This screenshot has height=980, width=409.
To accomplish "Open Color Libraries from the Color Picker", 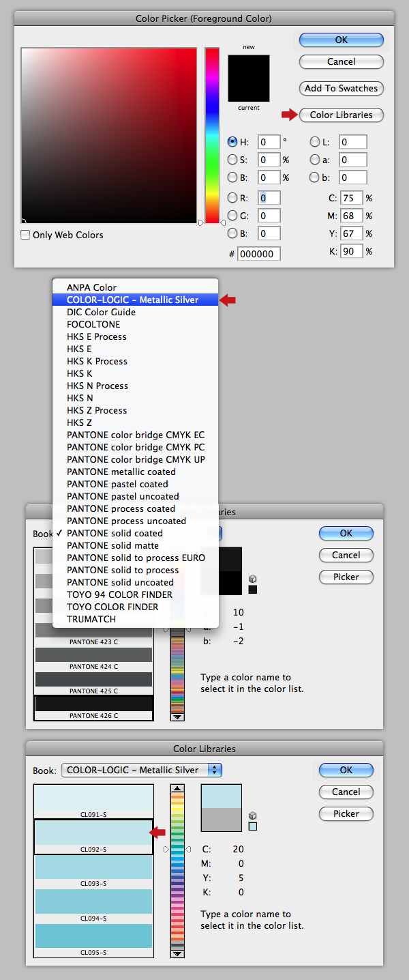I will pyautogui.click(x=342, y=115).
